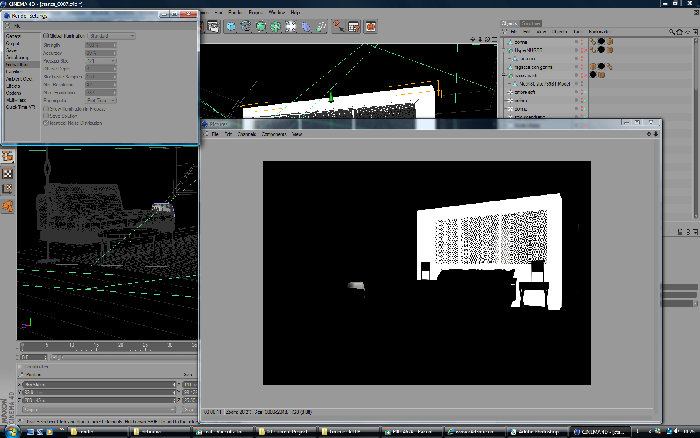Image resolution: width=700 pixels, height=438 pixels.
Task: Open the Standard mode dropdown in Render Settings
Action: [112, 36]
